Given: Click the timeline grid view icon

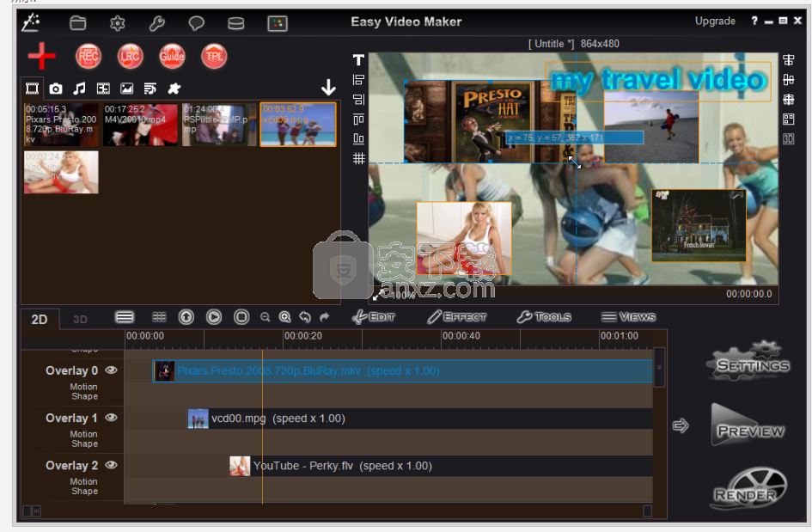Looking at the screenshot, I should click(159, 317).
